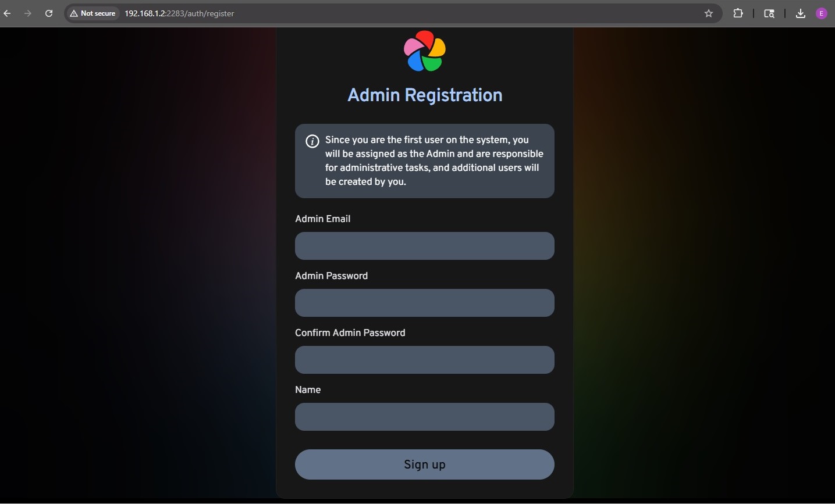Click the Admin Email label
Viewport: 835px width, 504px height.
coord(323,219)
